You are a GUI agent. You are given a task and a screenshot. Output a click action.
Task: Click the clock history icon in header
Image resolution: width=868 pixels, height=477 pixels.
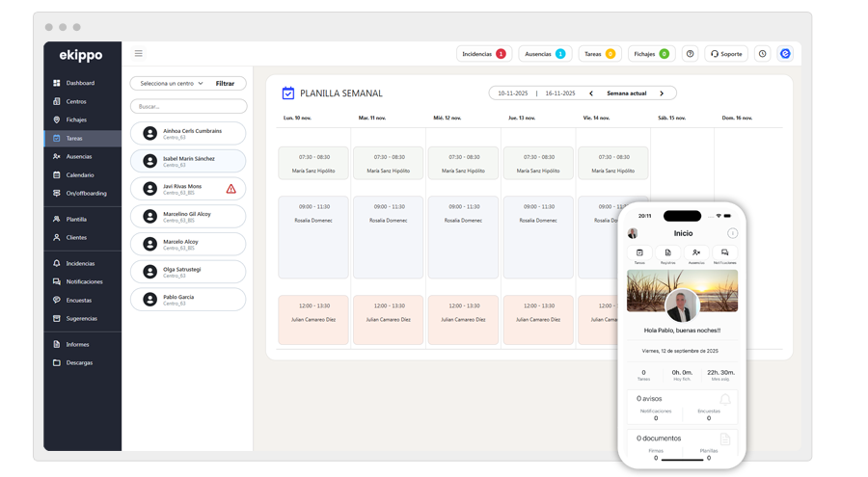point(762,54)
